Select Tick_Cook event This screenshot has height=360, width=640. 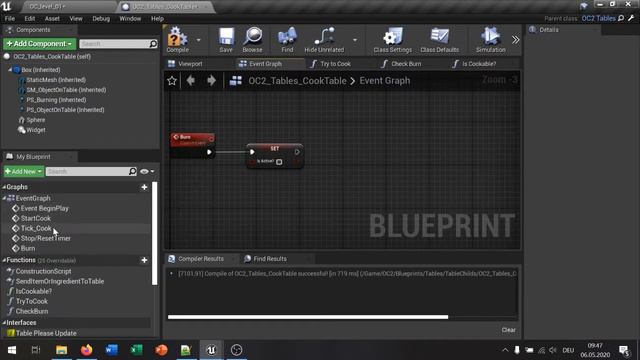pyautogui.click(x=36, y=229)
